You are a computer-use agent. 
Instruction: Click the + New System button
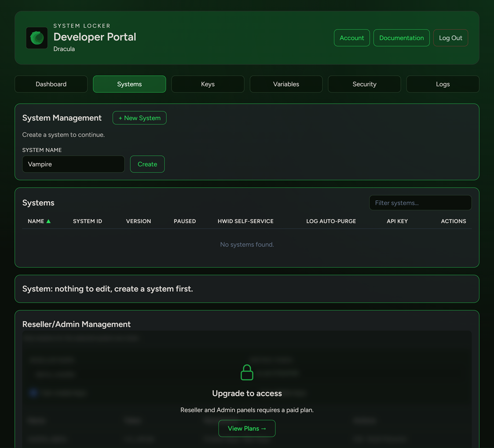[x=139, y=118]
